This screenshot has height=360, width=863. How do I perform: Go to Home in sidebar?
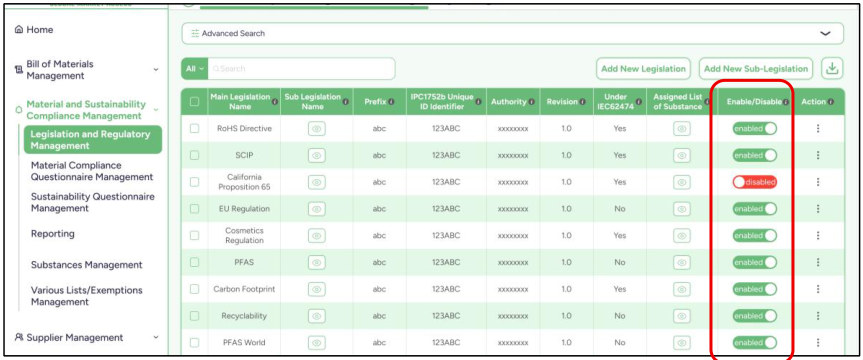click(x=34, y=30)
